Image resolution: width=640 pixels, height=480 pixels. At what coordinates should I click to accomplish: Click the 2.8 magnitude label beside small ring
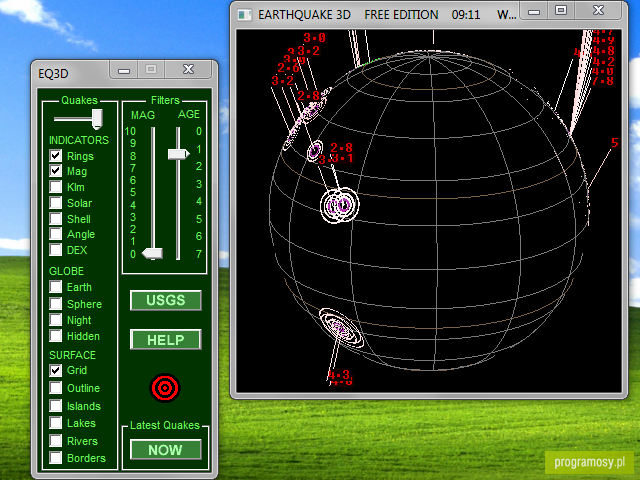(x=341, y=147)
